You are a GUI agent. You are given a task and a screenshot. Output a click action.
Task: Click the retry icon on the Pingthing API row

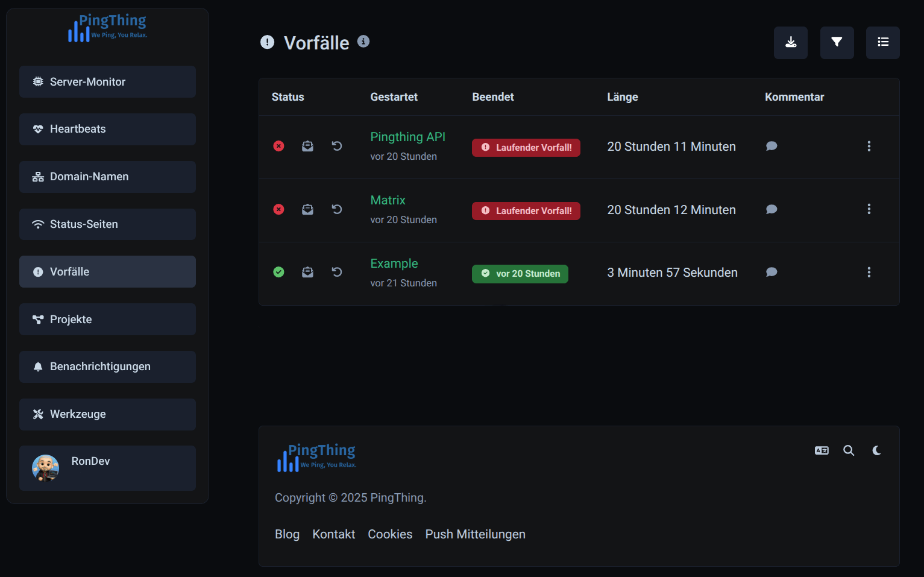337,146
